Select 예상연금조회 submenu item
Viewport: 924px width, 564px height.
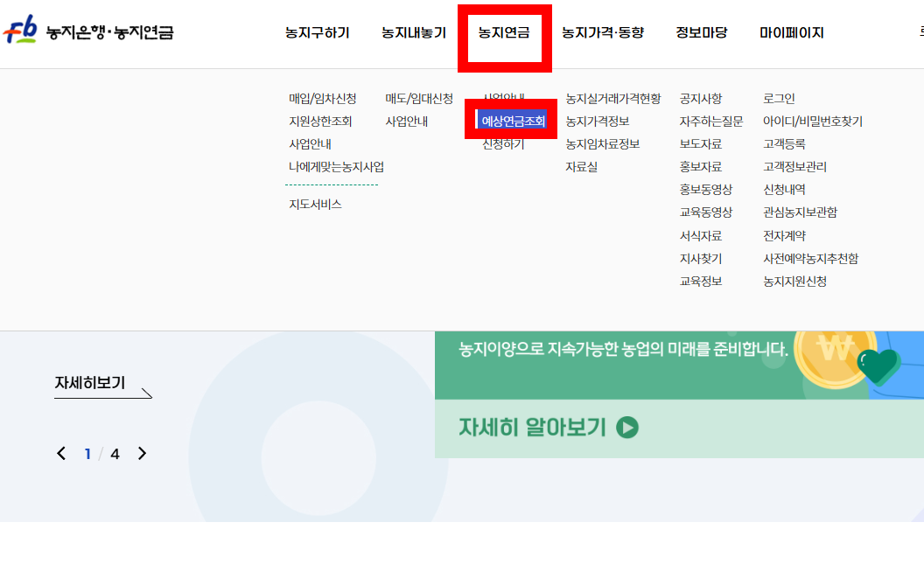513,122
